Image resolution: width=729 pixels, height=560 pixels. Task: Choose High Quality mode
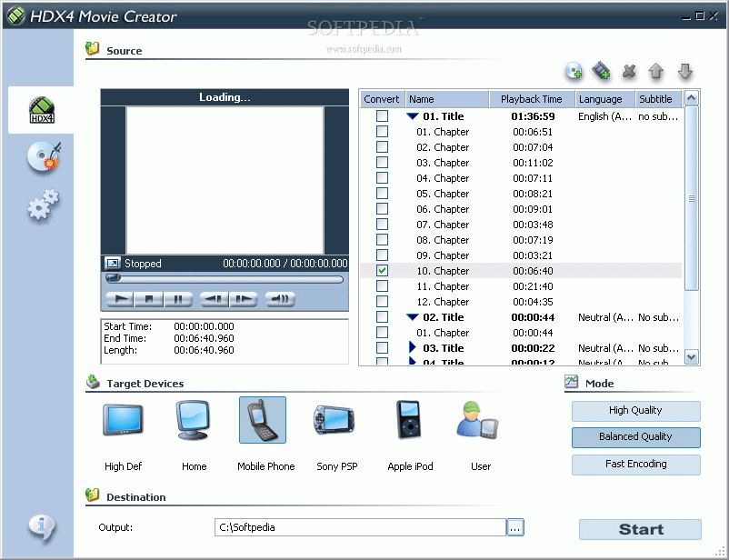635,411
